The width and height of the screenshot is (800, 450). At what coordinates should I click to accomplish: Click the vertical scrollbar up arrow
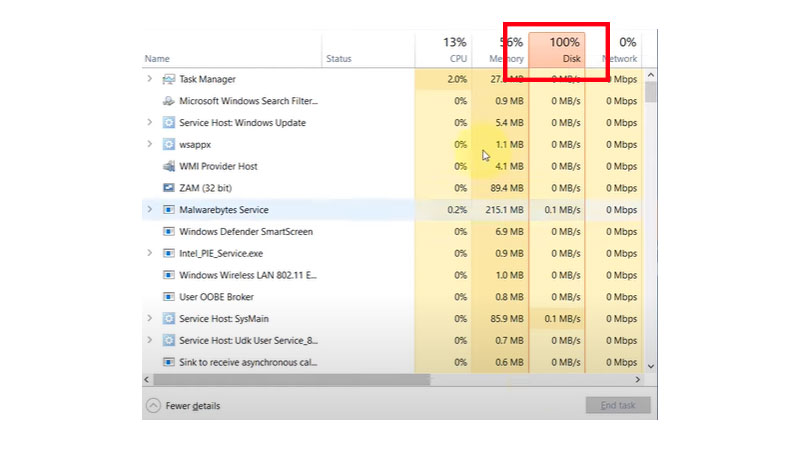pyautogui.click(x=651, y=75)
